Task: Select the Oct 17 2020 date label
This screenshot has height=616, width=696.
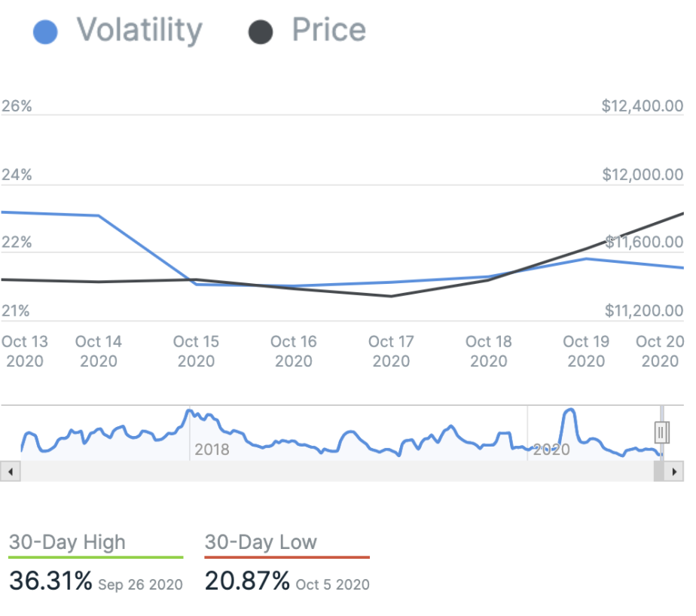Action: 391,351
